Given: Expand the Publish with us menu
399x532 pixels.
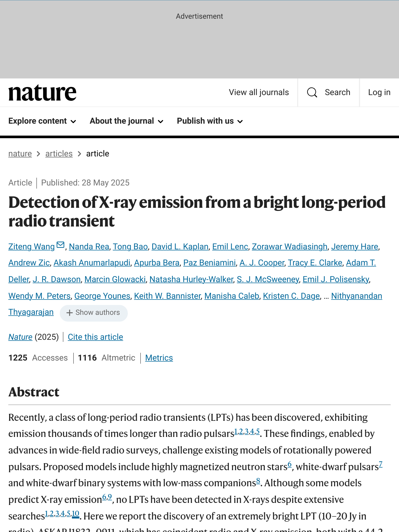Looking at the screenshot, I should click(x=210, y=121).
